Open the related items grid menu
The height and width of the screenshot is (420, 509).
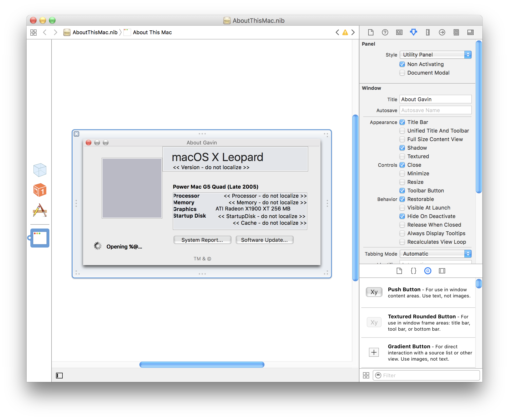pyautogui.click(x=33, y=32)
